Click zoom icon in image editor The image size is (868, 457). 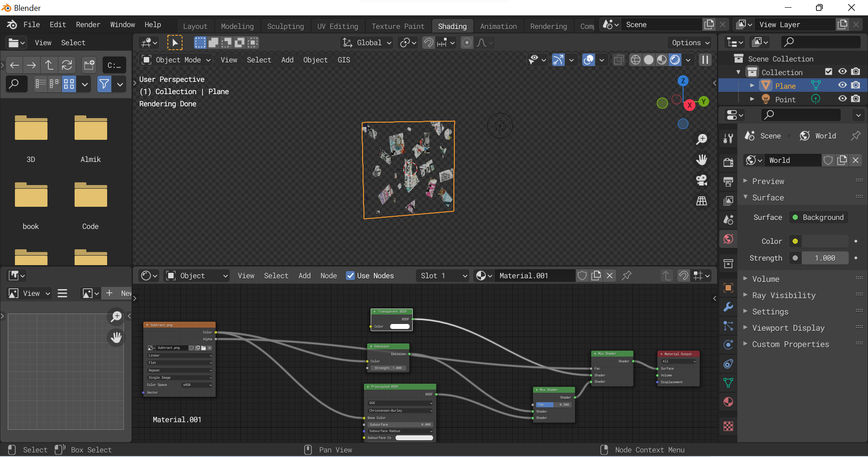116,316
